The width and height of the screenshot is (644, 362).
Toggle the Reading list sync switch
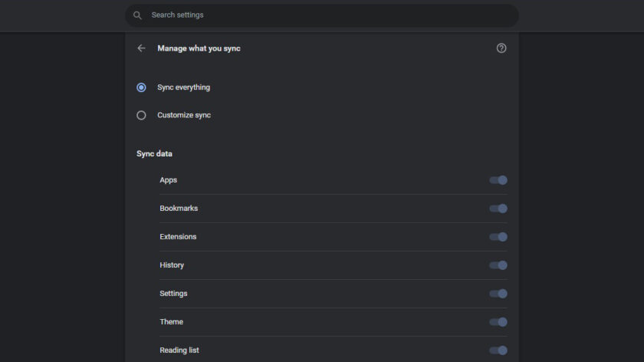[x=498, y=350]
